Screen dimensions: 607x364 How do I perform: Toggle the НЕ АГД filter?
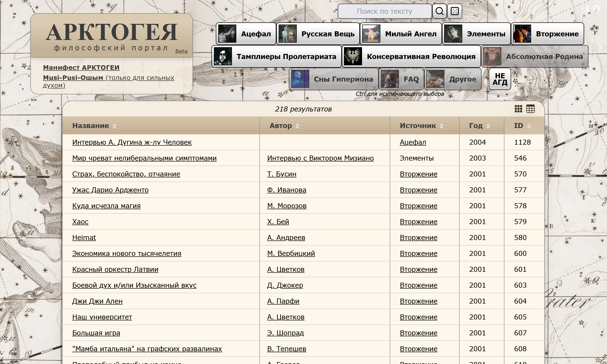pyautogui.click(x=500, y=79)
